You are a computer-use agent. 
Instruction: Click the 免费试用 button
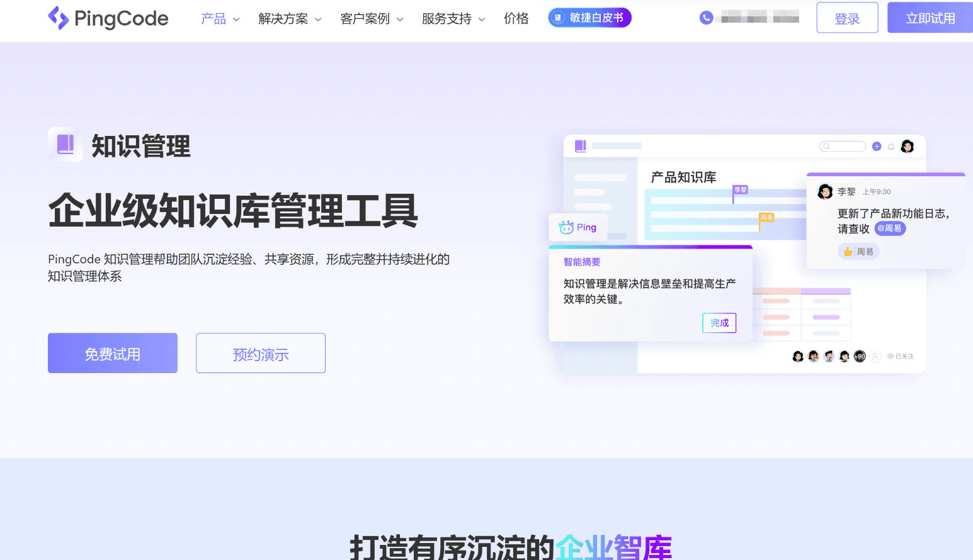pyautogui.click(x=113, y=353)
